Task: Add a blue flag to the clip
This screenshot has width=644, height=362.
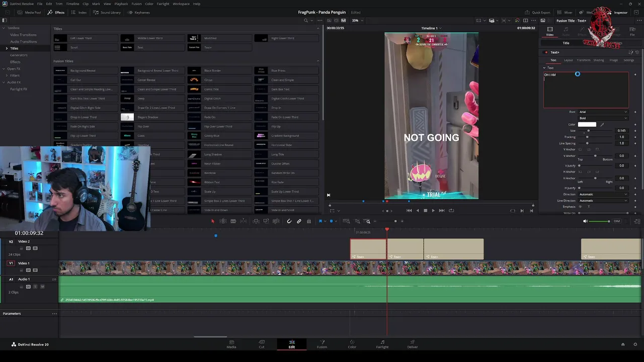Action: (320, 221)
